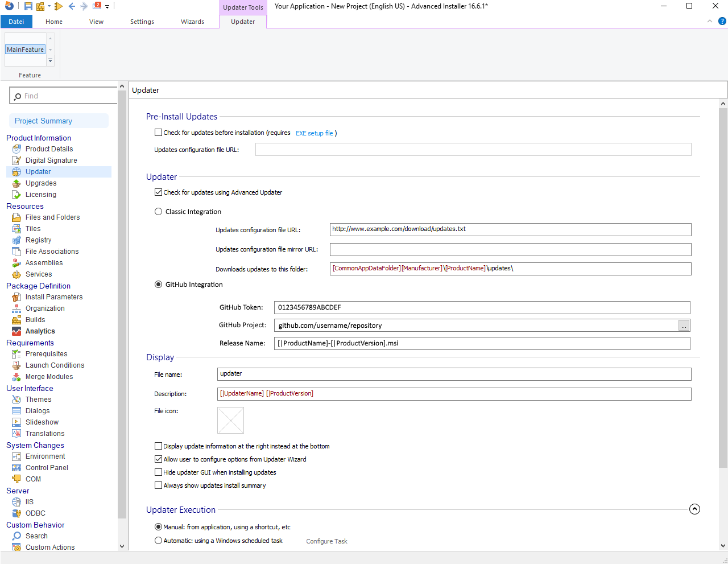Click the blue Back arrow icon
This screenshot has height=564, width=728.
(x=72, y=6)
